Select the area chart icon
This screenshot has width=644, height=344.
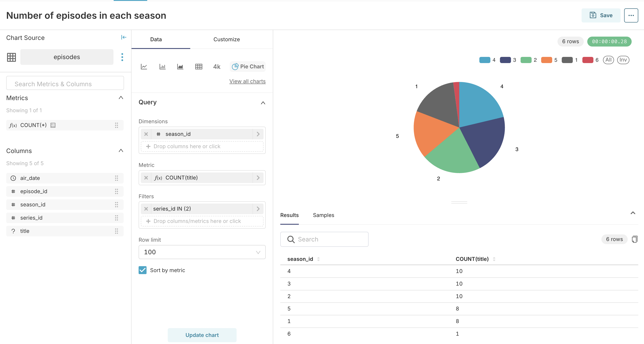tap(180, 66)
